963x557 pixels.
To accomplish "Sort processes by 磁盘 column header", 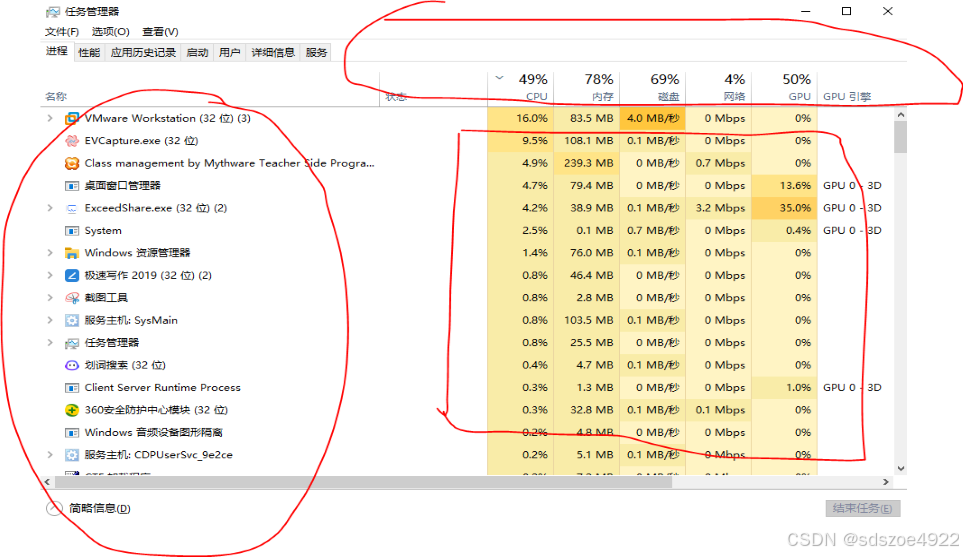I will pos(652,88).
